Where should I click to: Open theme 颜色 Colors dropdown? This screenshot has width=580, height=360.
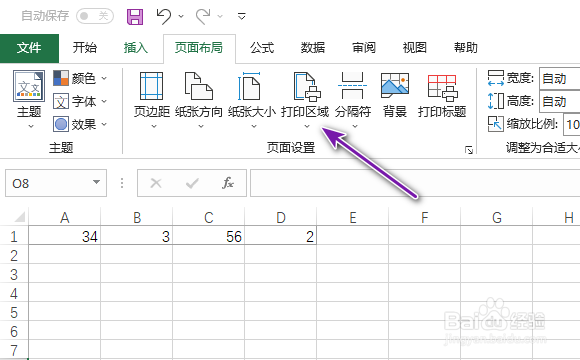pyautogui.click(x=80, y=78)
